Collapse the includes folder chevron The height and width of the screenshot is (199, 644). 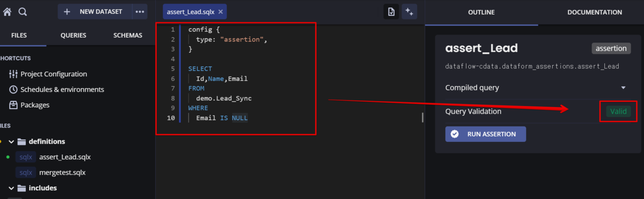tap(11, 188)
